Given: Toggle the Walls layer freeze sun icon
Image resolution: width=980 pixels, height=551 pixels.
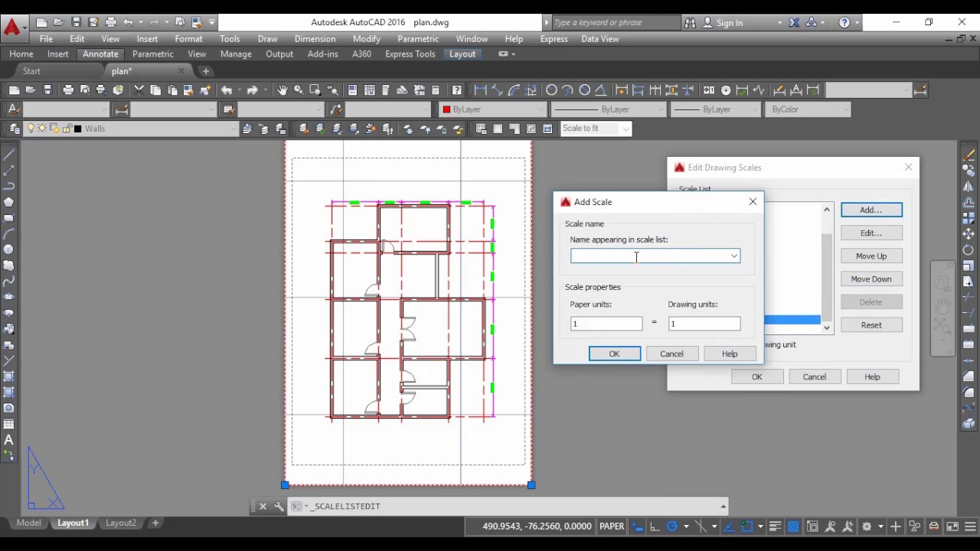Looking at the screenshot, I should [41, 129].
